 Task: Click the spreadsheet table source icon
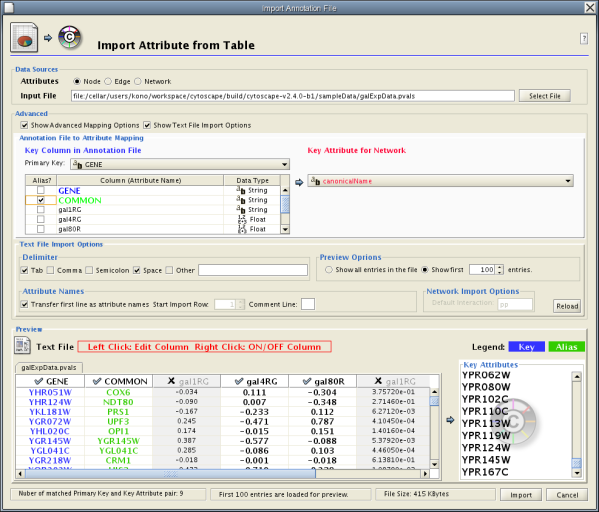pos(24,37)
